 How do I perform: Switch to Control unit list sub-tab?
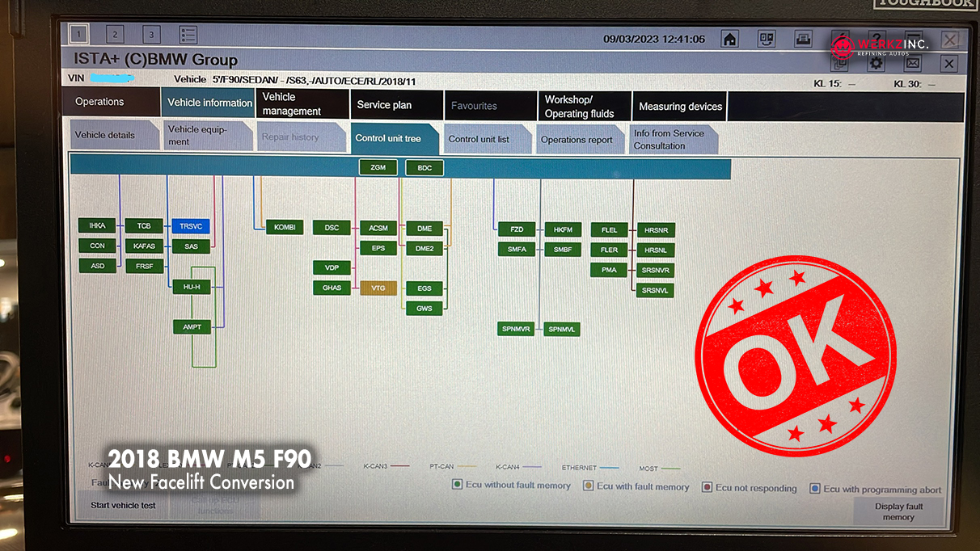pos(488,139)
